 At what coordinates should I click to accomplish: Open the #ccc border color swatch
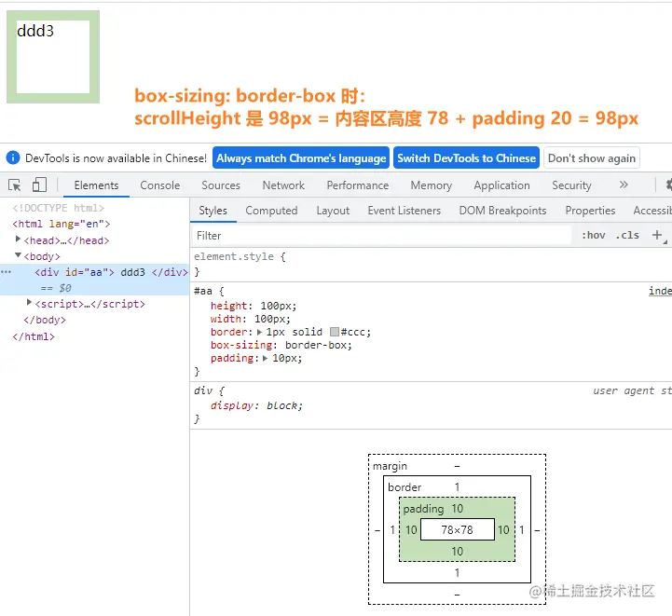coord(335,332)
